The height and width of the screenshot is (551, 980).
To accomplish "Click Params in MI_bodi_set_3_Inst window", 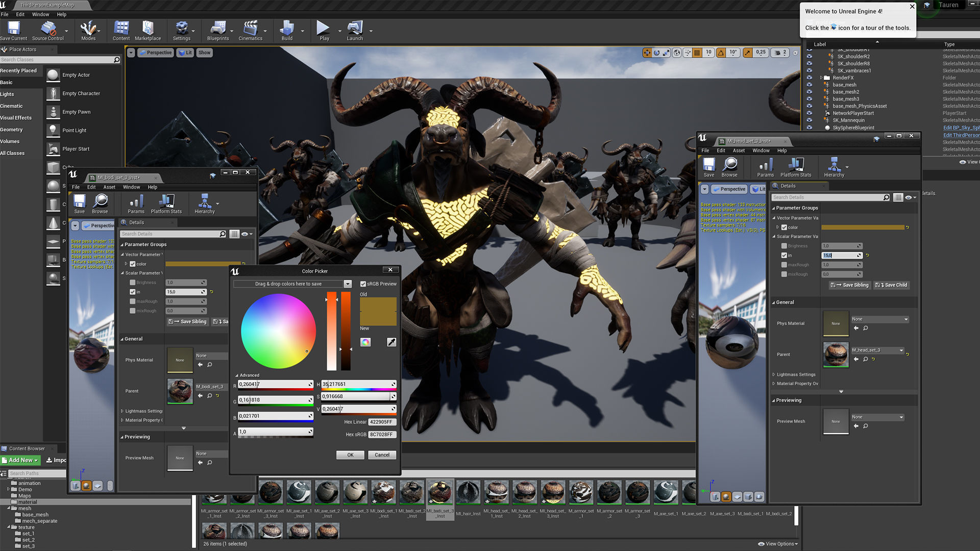I will (136, 204).
